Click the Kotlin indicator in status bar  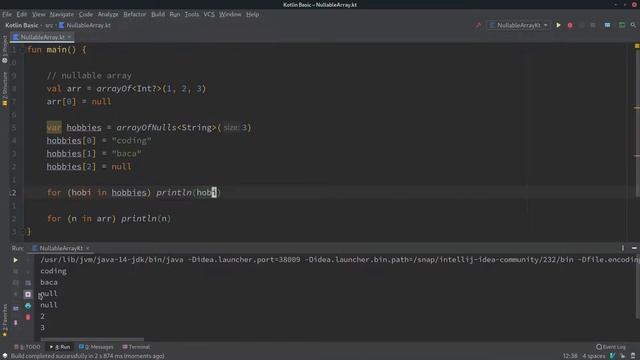(x=612, y=356)
